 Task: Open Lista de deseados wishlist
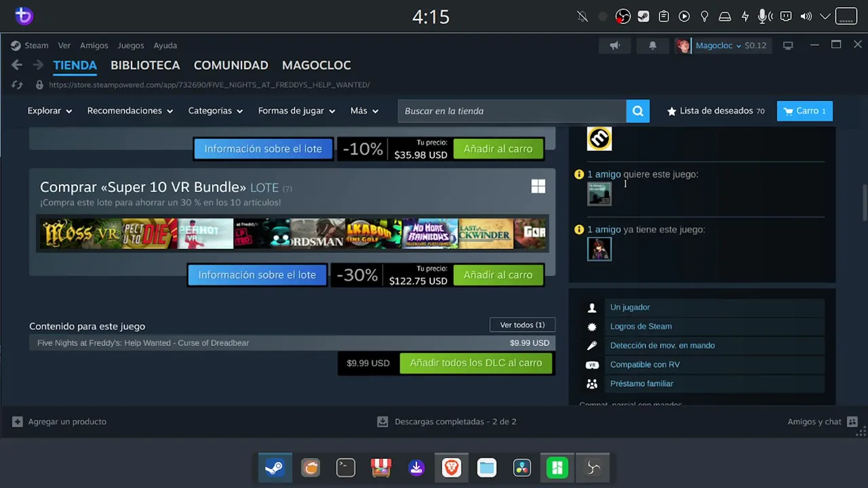pyautogui.click(x=716, y=111)
